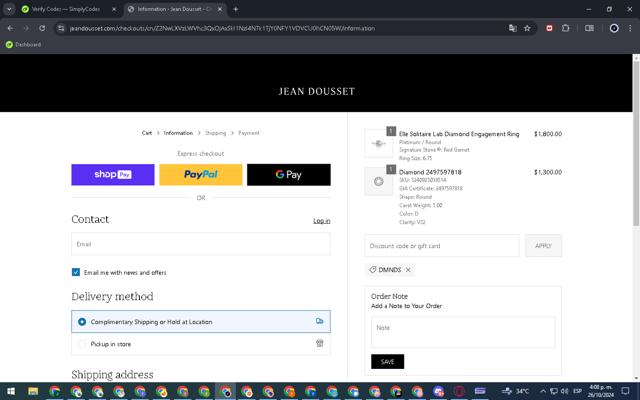Focus the Discount code or gift card field
The width and height of the screenshot is (640, 400).
(x=442, y=246)
